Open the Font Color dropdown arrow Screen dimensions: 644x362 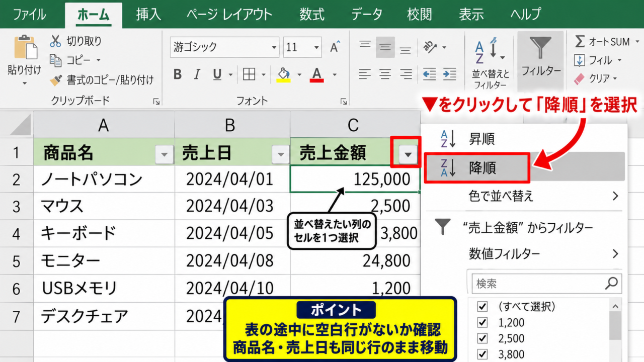(334, 75)
